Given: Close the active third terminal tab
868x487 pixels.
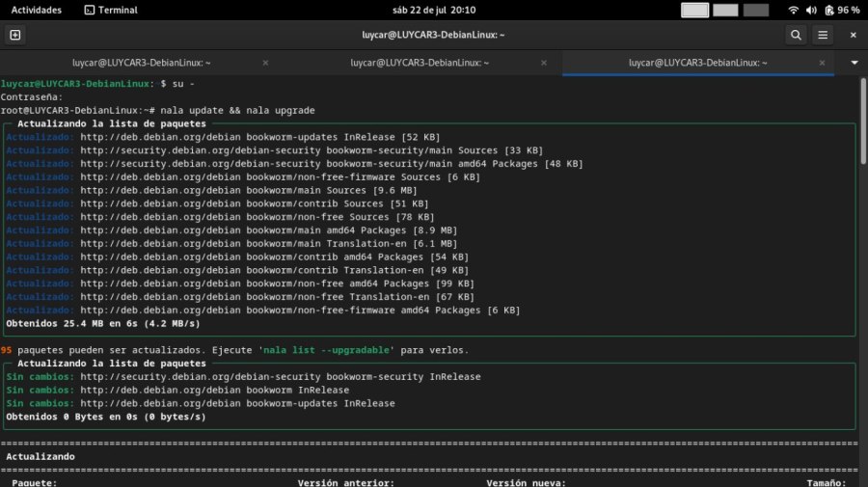Looking at the screenshot, I should pyautogui.click(x=823, y=63).
